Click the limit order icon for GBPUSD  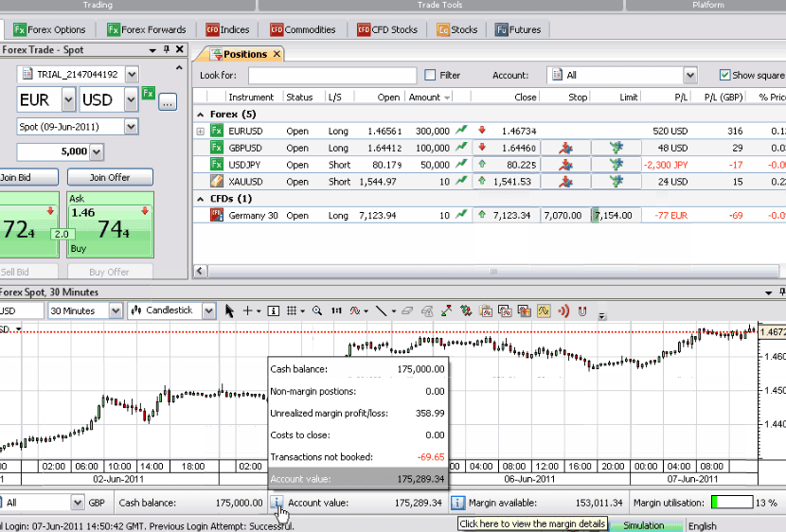[616, 148]
